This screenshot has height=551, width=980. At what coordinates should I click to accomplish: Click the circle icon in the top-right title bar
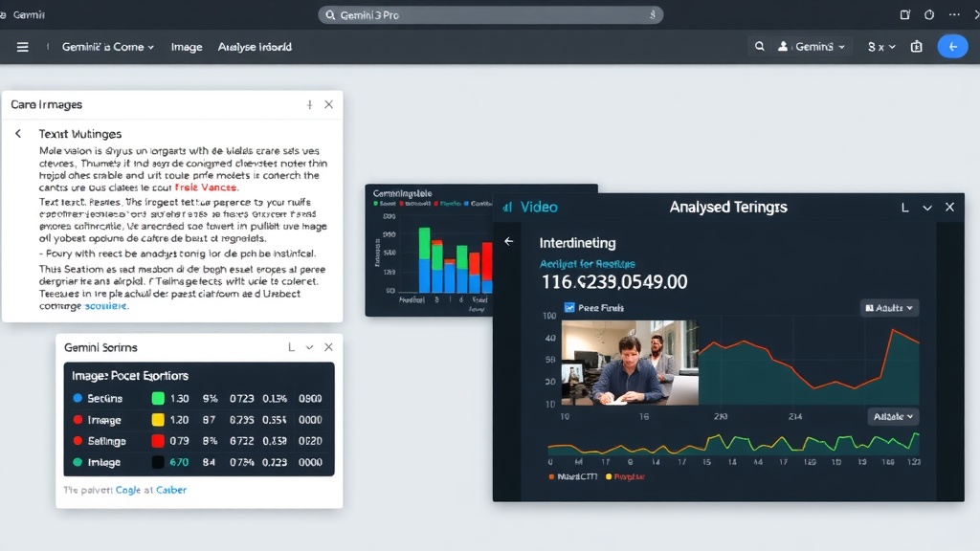tap(928, 15)
